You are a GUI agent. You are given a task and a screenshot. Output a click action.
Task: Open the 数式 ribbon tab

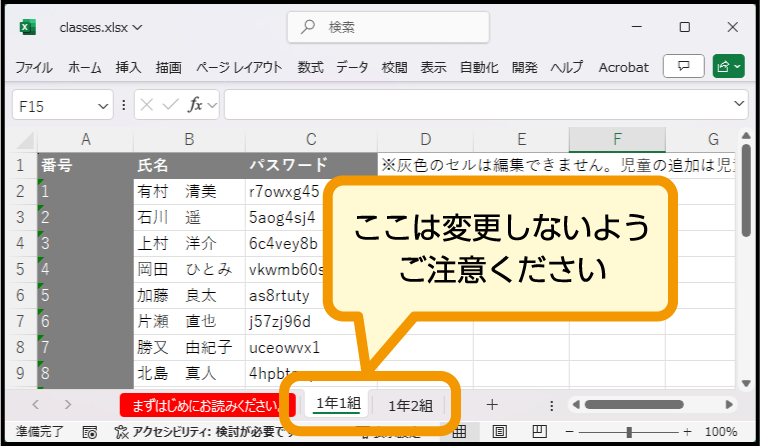[x=310, y=67]
